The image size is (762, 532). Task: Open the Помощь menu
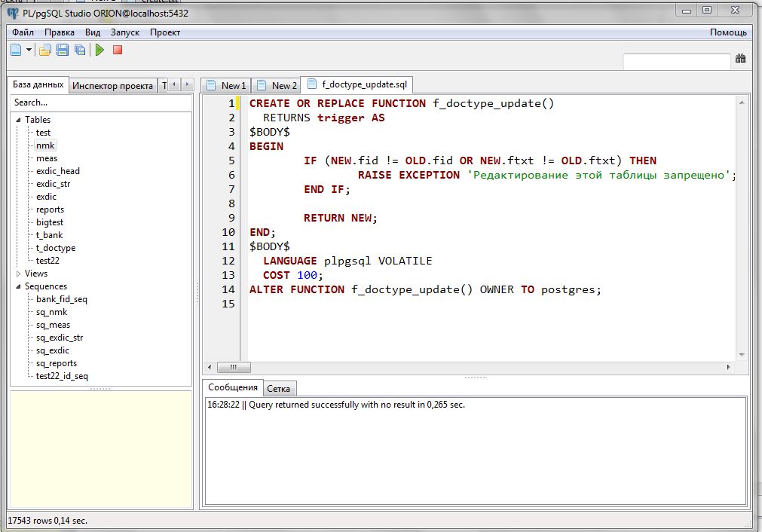click(x=728, y=32)
